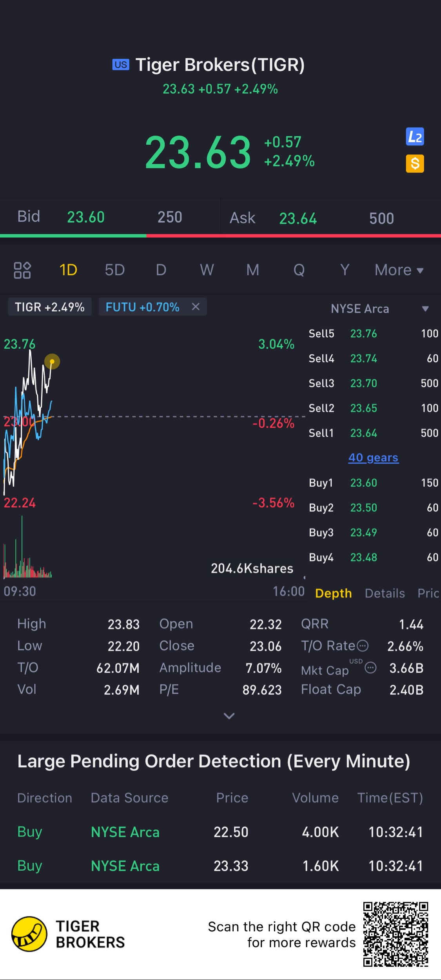Click the US market flag badge
The image size is (441, 980).
pyautogui.click(x=121, y=65)
